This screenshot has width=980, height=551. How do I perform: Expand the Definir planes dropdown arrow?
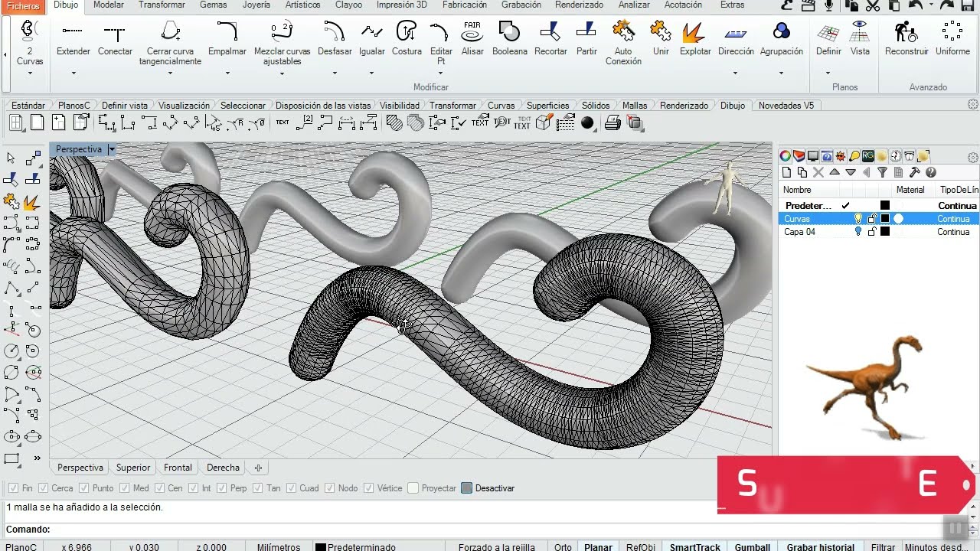[828, 73]
